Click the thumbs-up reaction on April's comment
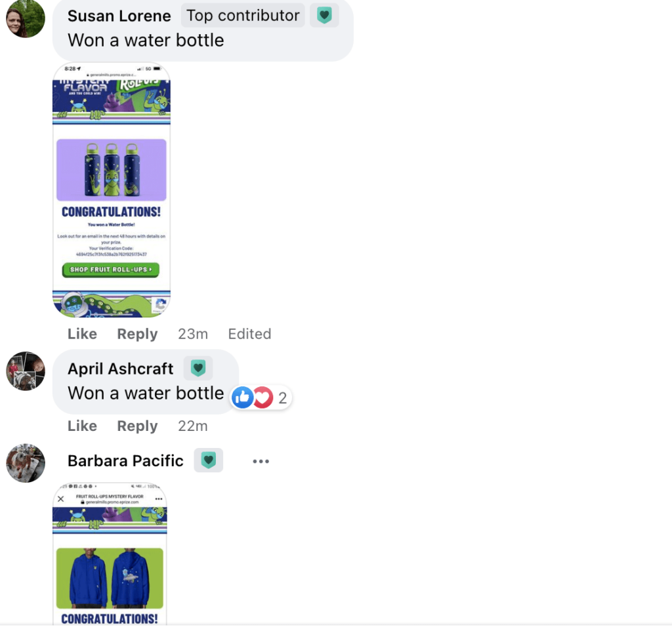 tap(242, 397)
